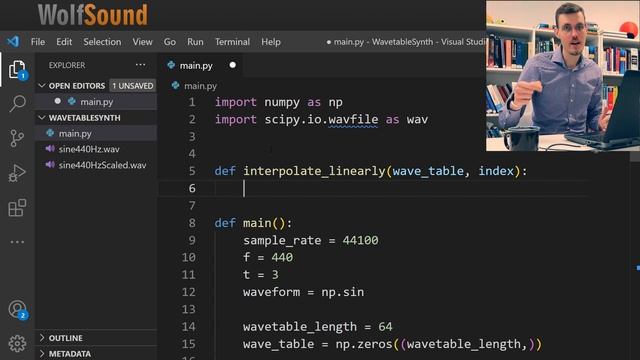Click the VS Code logo icon
The height and width of the screenshot is (360, 640).
click(13, 41)
